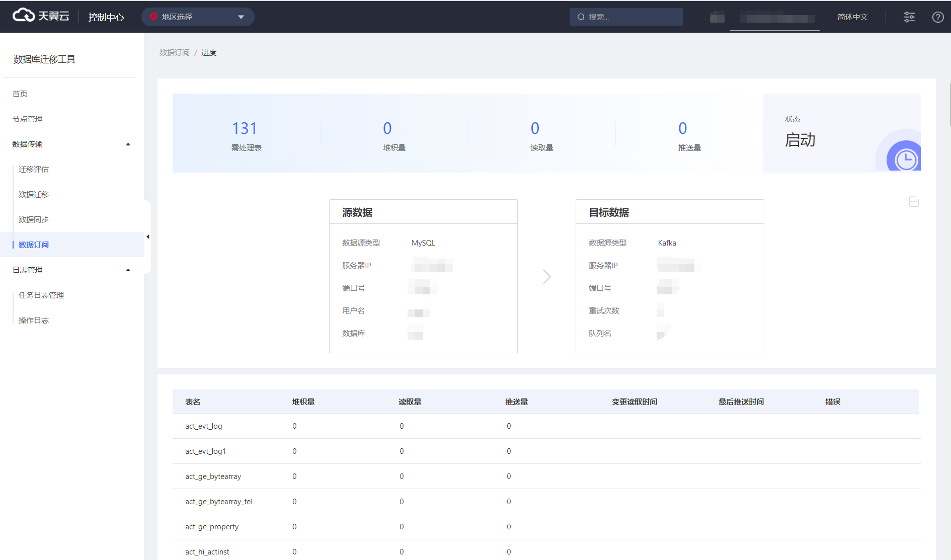
Task: Click the 堆积量 column header
Action: [x=303, y=402]
